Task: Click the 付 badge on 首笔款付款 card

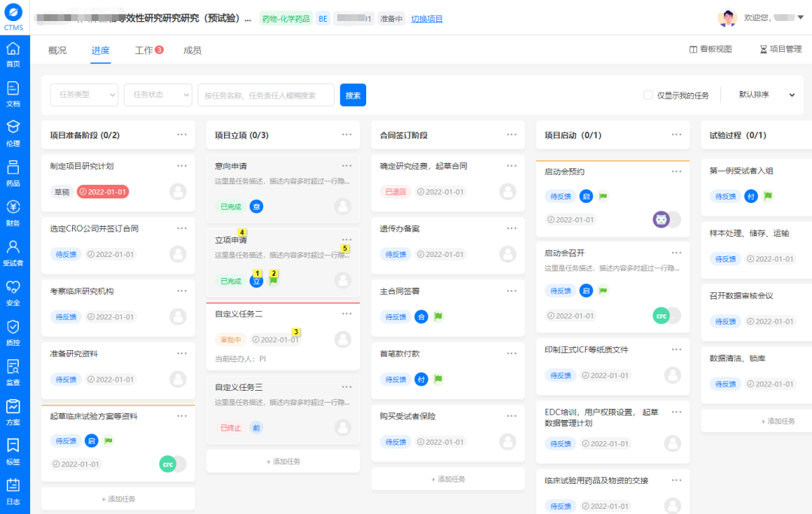Action: 421,379
